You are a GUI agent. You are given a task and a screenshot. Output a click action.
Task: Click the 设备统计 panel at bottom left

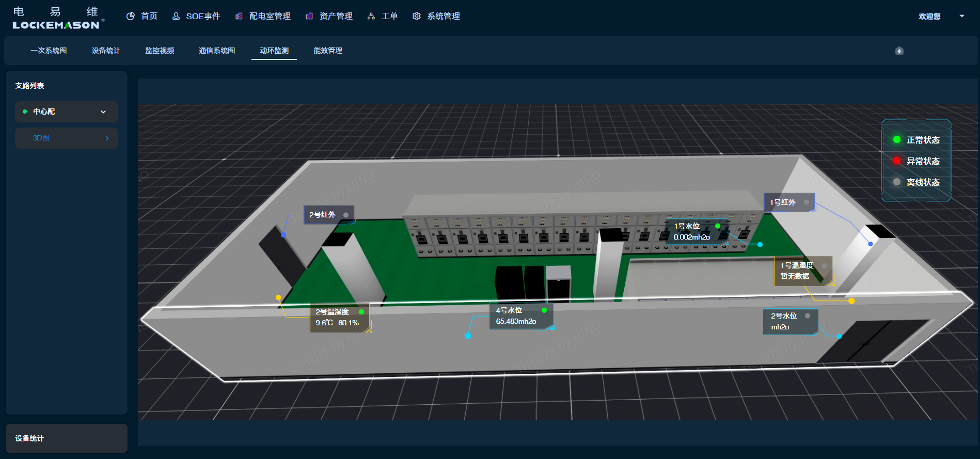coord(66,438)
